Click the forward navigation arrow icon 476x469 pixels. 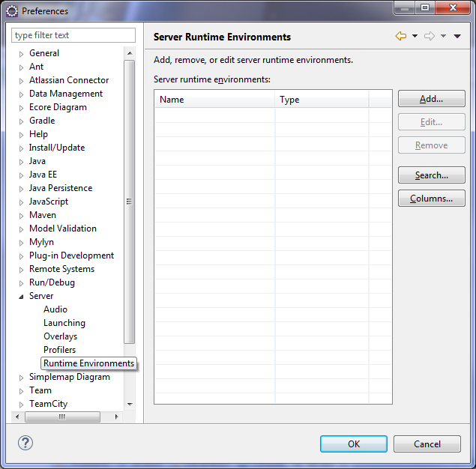430,36
